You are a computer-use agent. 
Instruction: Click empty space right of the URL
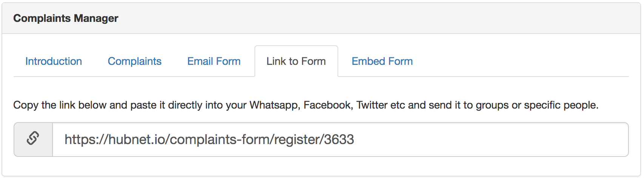click(x=491, y=140)
